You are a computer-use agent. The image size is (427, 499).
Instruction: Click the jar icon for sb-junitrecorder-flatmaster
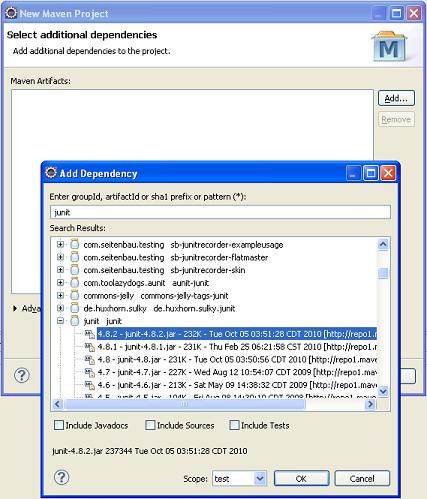[75, 257]
